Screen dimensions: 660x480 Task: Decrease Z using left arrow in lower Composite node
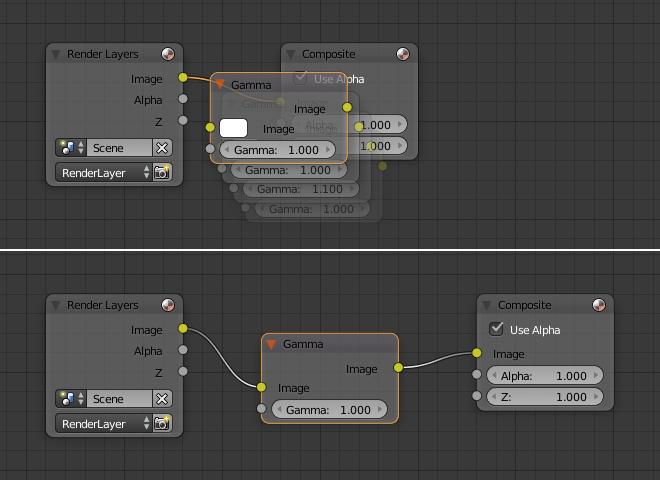(494, 397)
